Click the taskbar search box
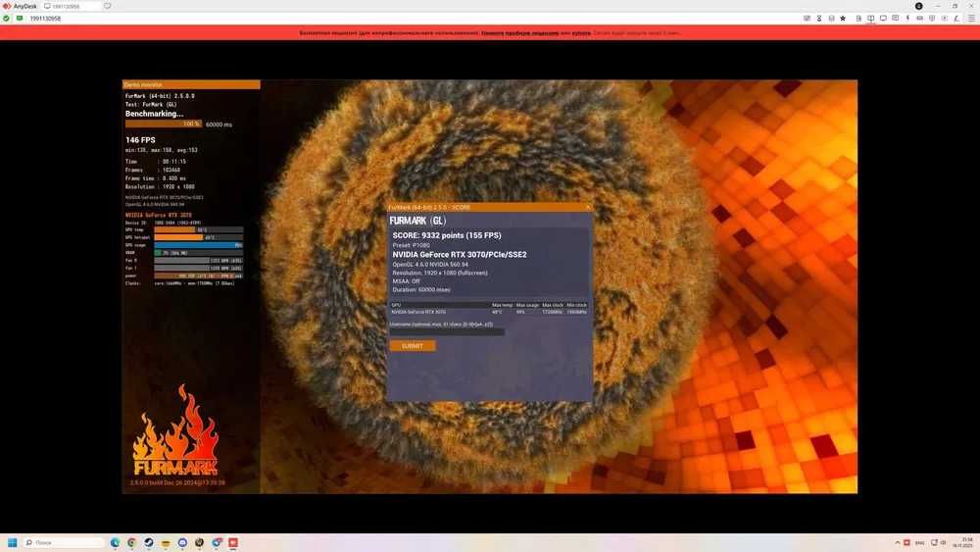Image resolution: width=980 pixels, height=552 pixels. [64, 542]
